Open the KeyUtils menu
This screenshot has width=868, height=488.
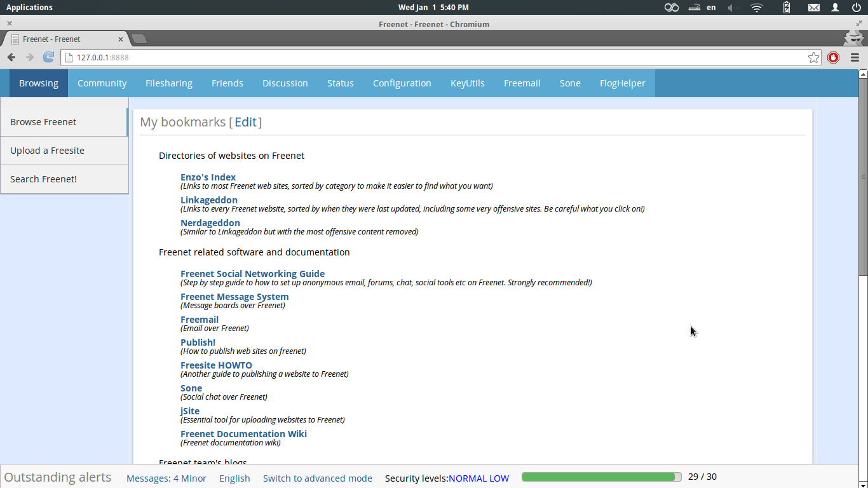coord(468,83)
